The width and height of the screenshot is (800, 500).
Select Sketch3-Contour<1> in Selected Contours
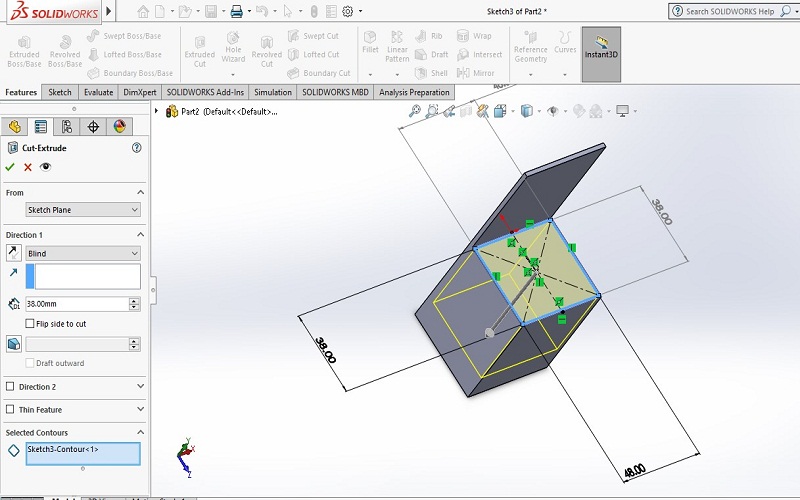pos(63,449)
